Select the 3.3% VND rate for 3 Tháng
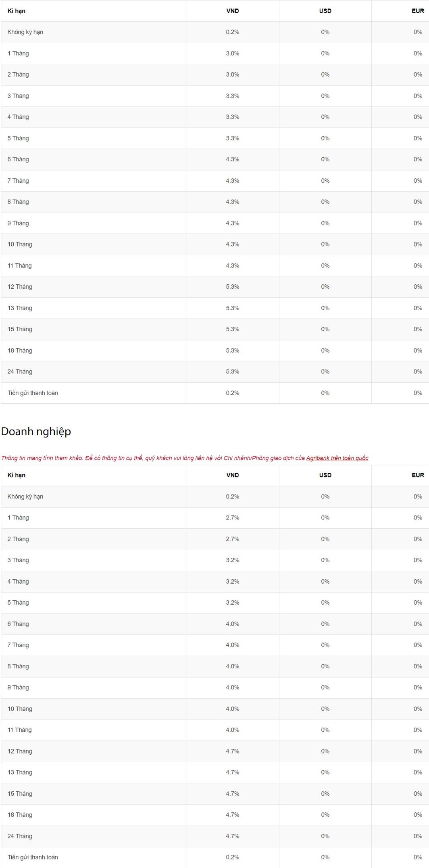 point(232,96)
